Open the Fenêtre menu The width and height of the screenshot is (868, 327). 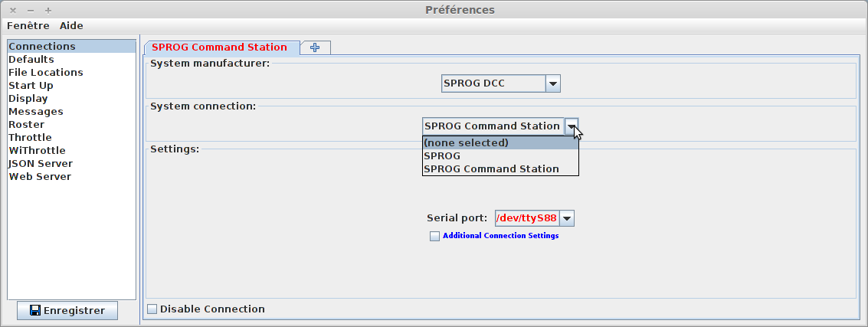pos(28,25)
